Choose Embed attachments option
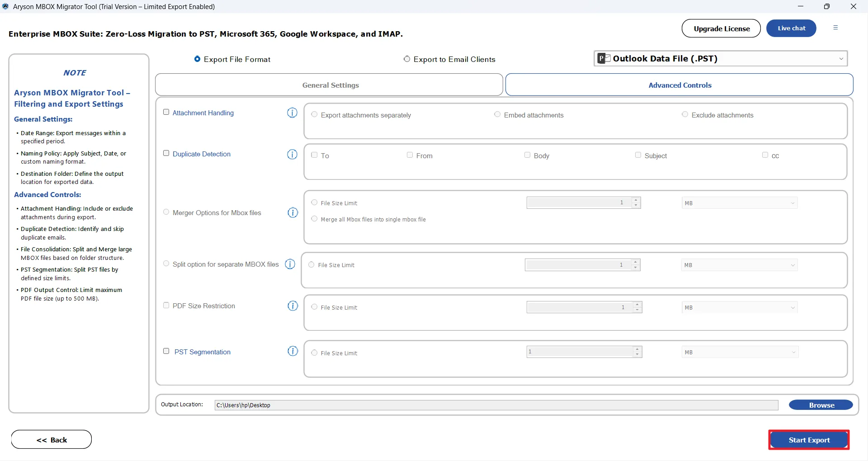Viewport: 868px width, 461px height. click(497, 114)
